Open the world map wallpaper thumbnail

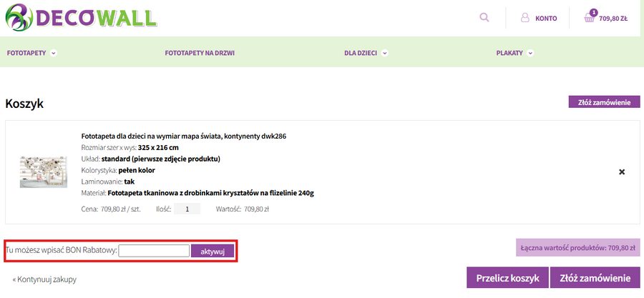pos(43,172)
